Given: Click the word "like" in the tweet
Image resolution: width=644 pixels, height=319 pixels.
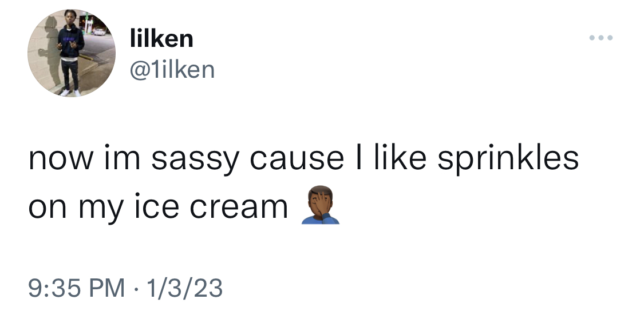Looking at the screenshot, I should [x=400, y=157].
